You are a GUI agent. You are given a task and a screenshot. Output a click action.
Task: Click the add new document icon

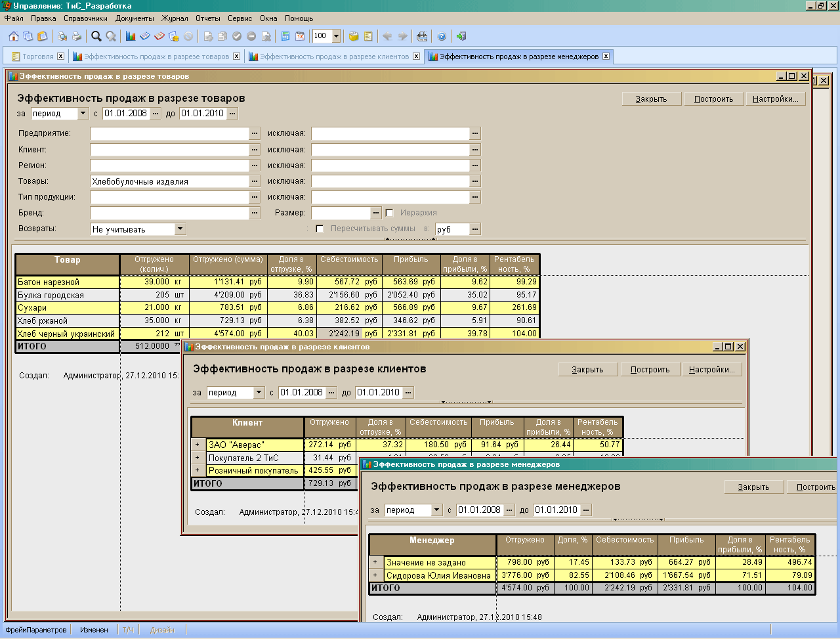209,36
